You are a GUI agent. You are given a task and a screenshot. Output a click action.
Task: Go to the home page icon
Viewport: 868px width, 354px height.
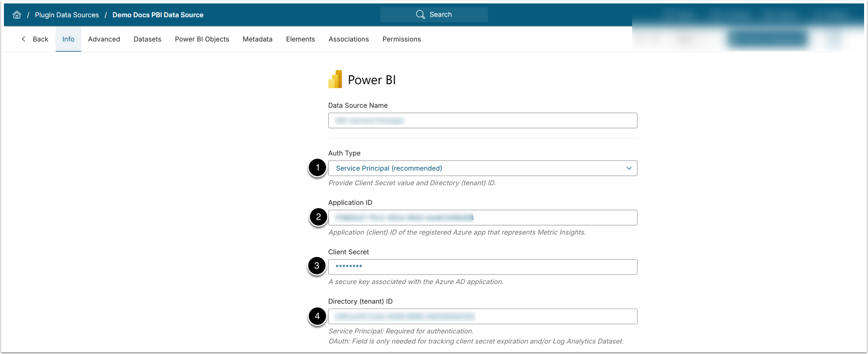[x=17, y=15]
